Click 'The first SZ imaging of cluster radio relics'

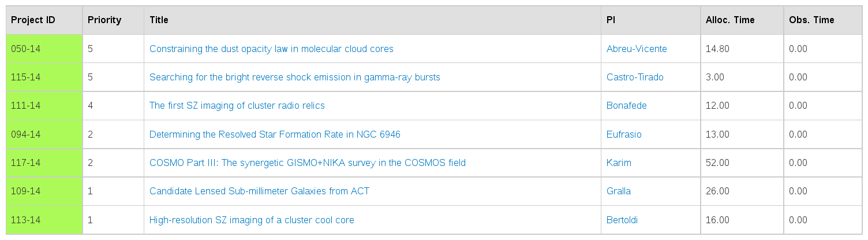click(x=237, y=105)
